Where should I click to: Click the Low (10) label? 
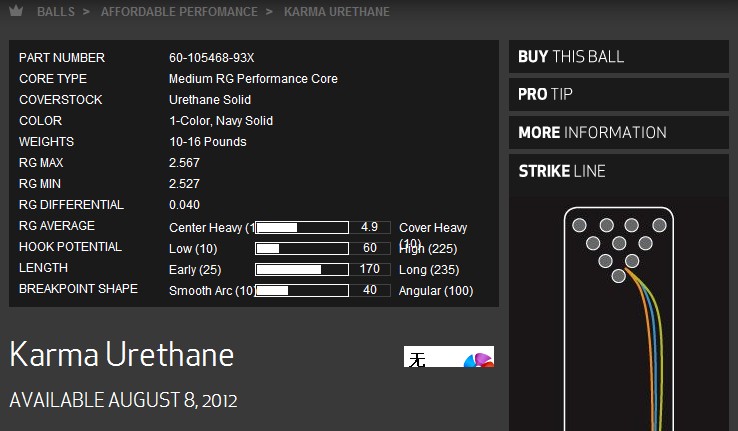point(193,249)
